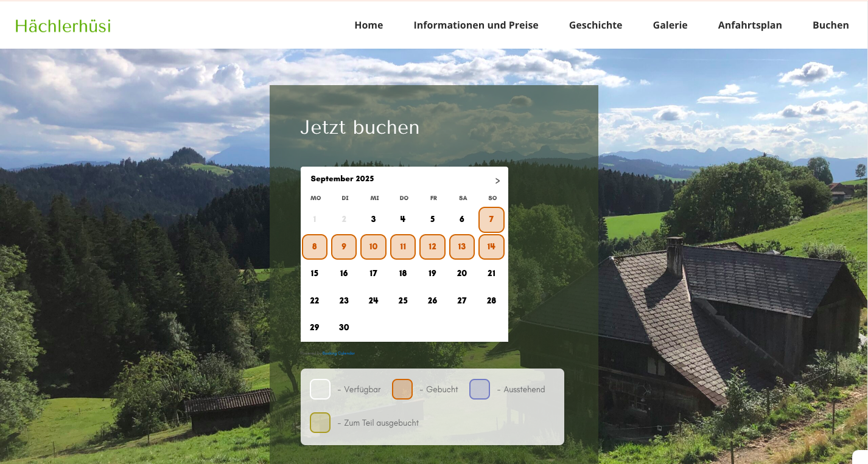Image resolution: width=868 pixels, height=464 pixels.
Task: Open the Anfahrtsplan page
Action: pos(749,25)
